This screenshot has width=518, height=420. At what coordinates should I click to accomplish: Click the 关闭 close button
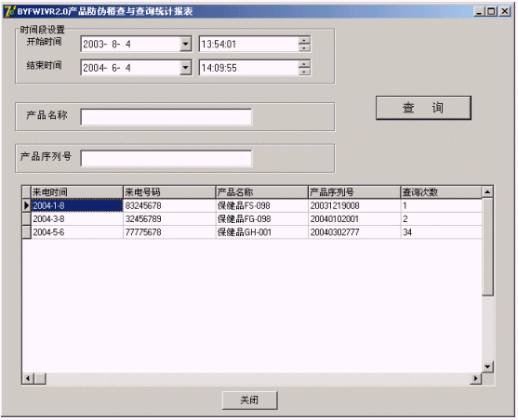pyautogui.click(x=250, y=400)
